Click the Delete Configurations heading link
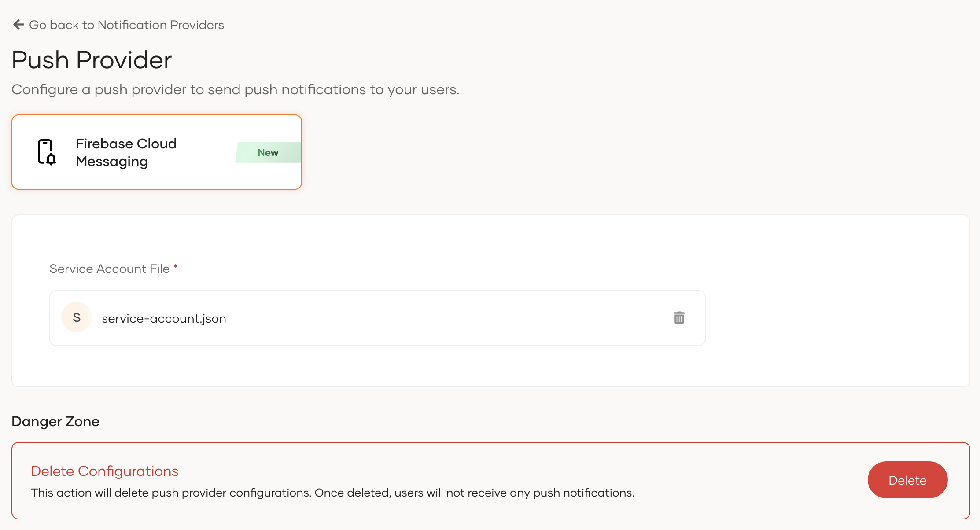The width and height of the screenshot is (980, 530). 104,471
